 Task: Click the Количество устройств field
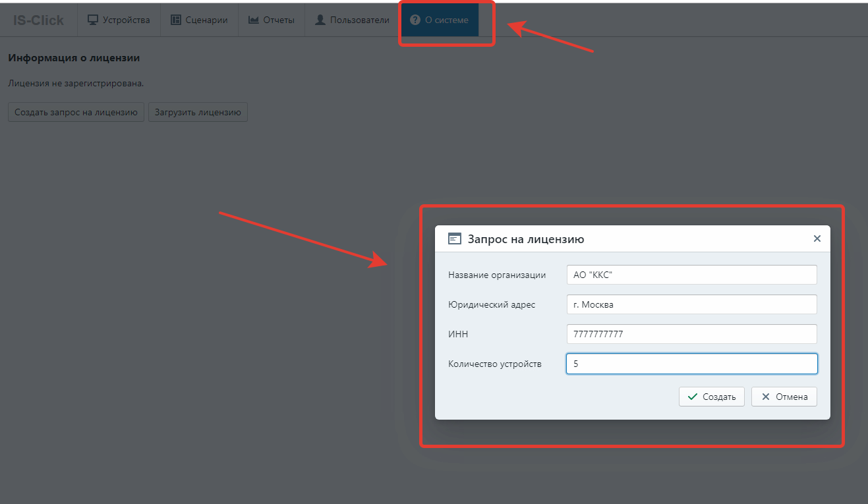click(691, 364)
